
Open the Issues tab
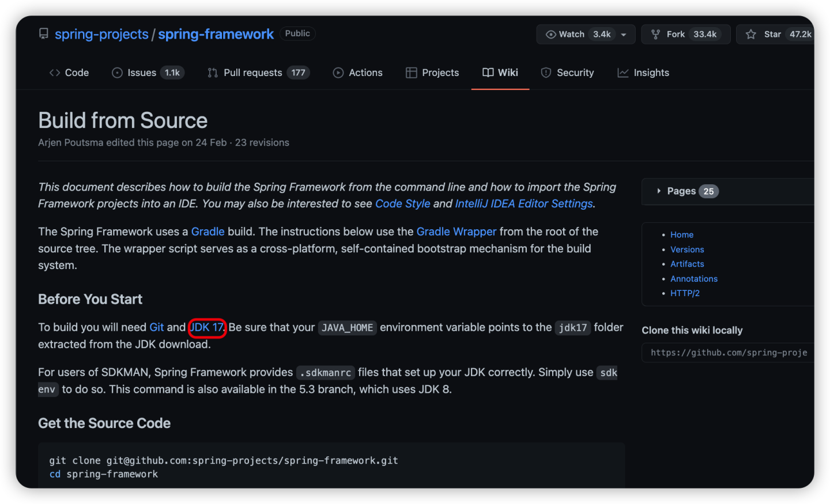point(148,73)
